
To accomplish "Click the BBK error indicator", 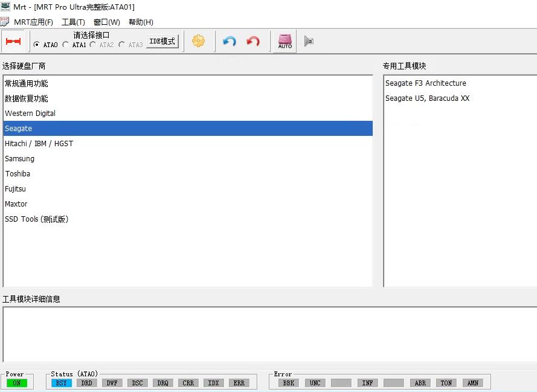I will click(x=289, y=383).
